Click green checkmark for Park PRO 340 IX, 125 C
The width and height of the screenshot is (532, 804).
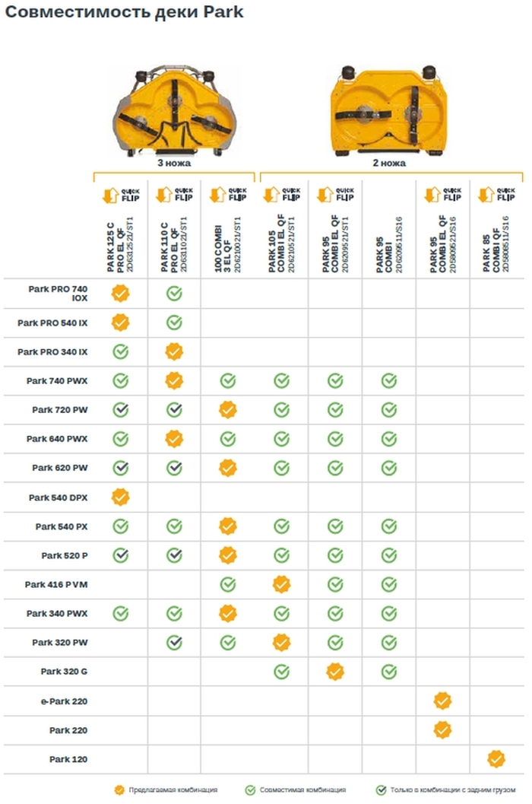120,351
